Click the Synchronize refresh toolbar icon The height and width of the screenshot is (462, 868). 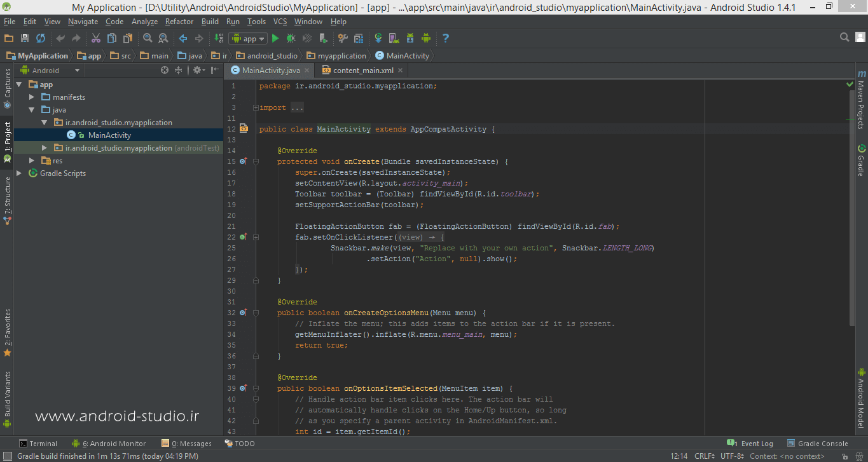coord(40,38)
